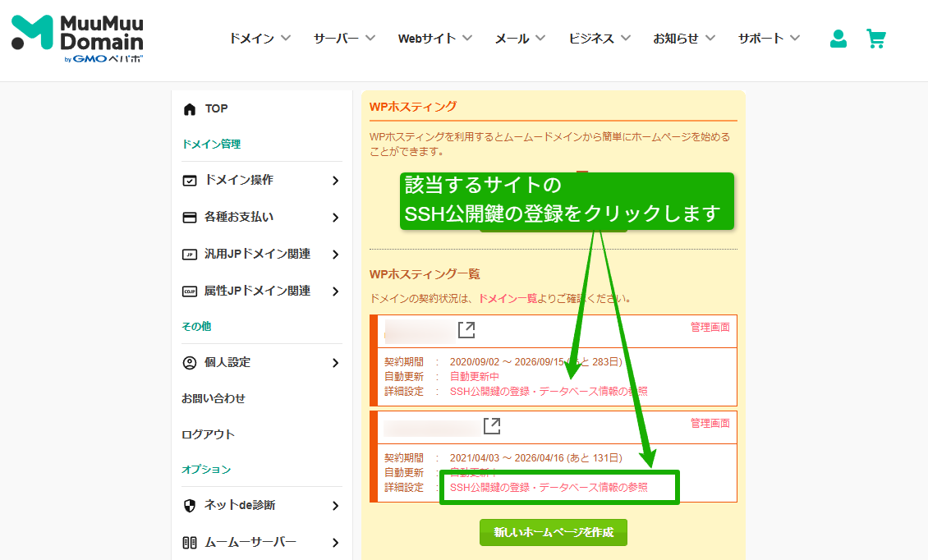The width and height of the screenshot is (928, 560).
Task: Click the shield icon for ネットde診断
Action: [190, 506]
